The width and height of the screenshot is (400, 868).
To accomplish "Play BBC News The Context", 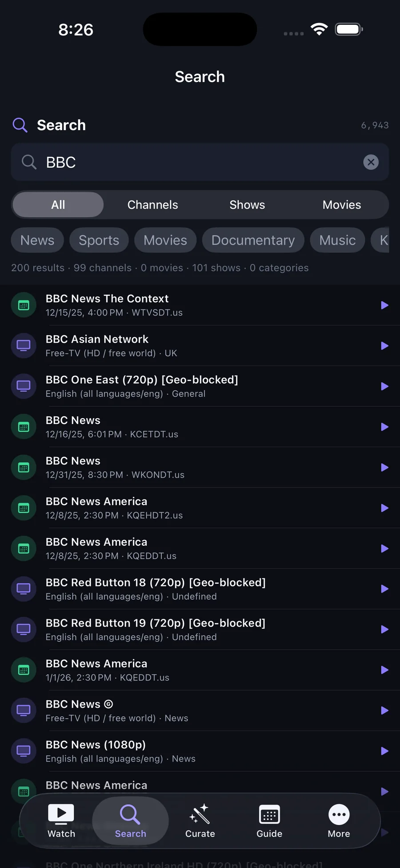I will (385, 305).
